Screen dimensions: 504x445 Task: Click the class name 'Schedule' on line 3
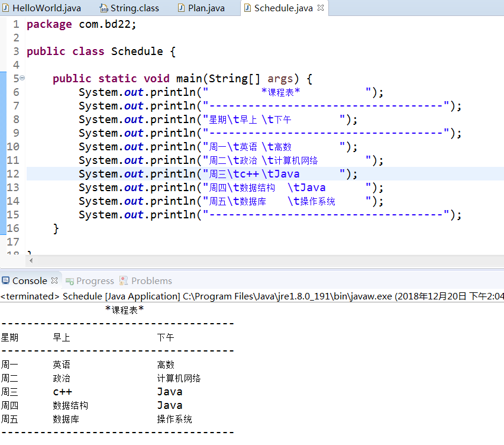point(137,51)
